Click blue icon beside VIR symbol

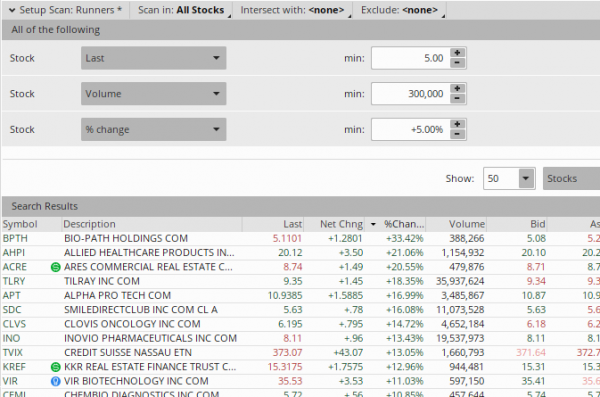pyautogui.click(x=55, y=381)
